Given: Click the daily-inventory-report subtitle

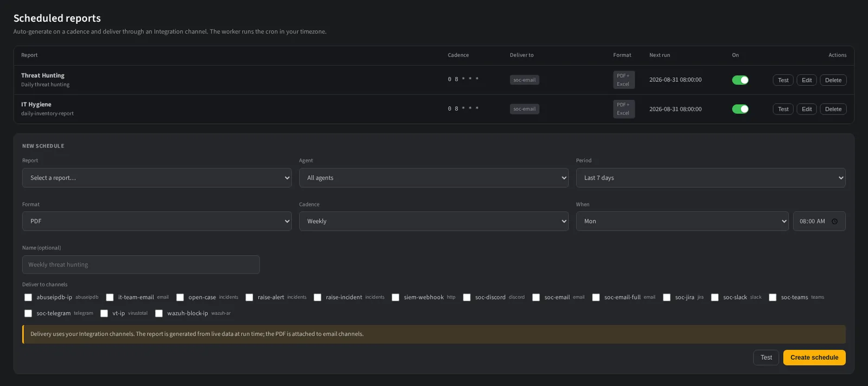Looking at the screenshot, I should (47, 113).
